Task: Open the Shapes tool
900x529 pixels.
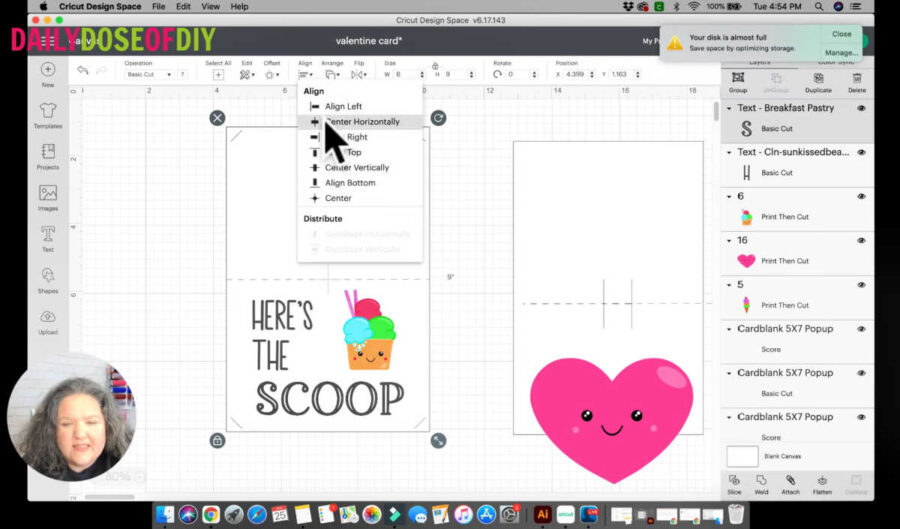Action: pos(48,275)
